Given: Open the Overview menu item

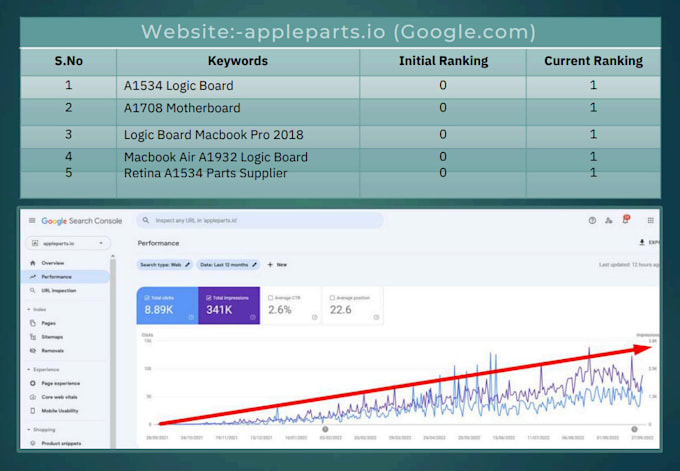Looking at the screenshot, I should point(65,263).
